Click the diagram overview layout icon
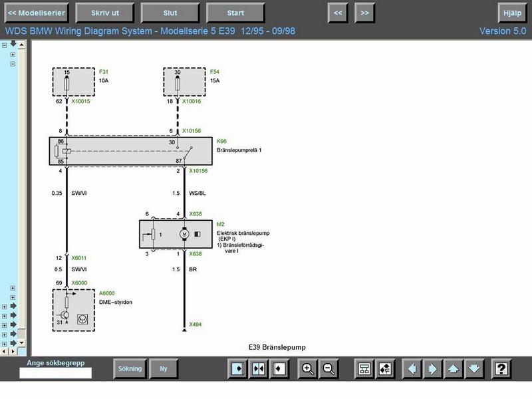The width and height of the screenshot is (532, 399). point(364,369)
